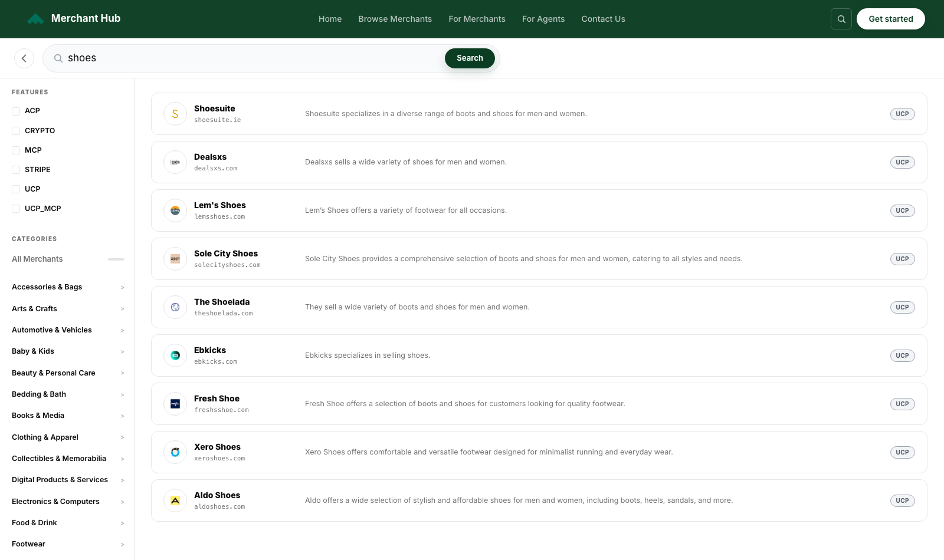Click the UCP badge on Aldo Shoes row

pos(902,500)
